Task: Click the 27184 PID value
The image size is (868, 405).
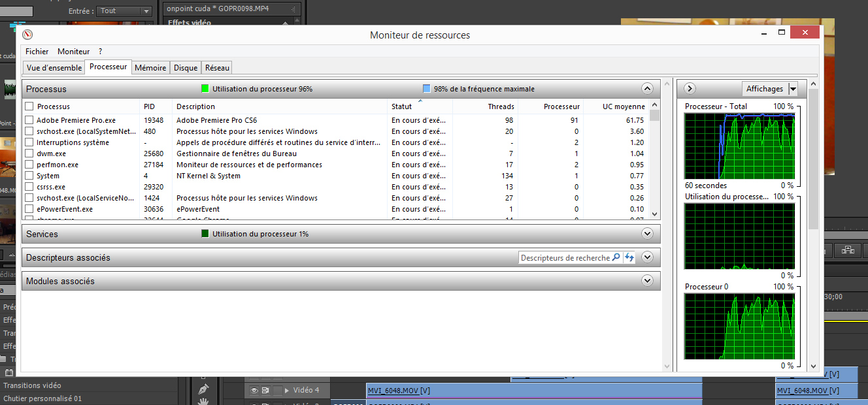Action: click(154, 165)
